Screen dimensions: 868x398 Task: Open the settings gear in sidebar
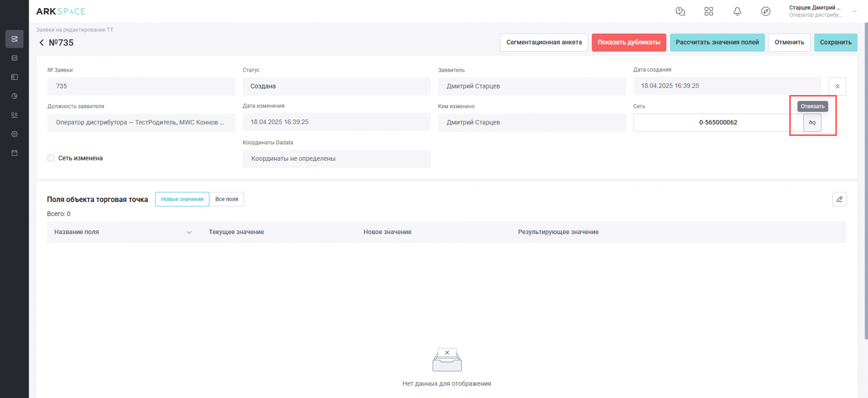point(15,134)
